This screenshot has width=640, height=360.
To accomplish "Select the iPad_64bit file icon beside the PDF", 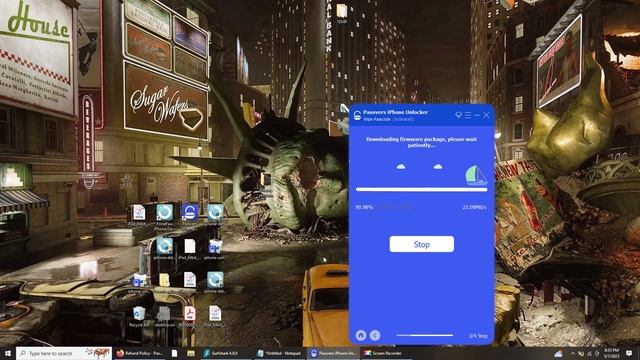I will point(215,316).
